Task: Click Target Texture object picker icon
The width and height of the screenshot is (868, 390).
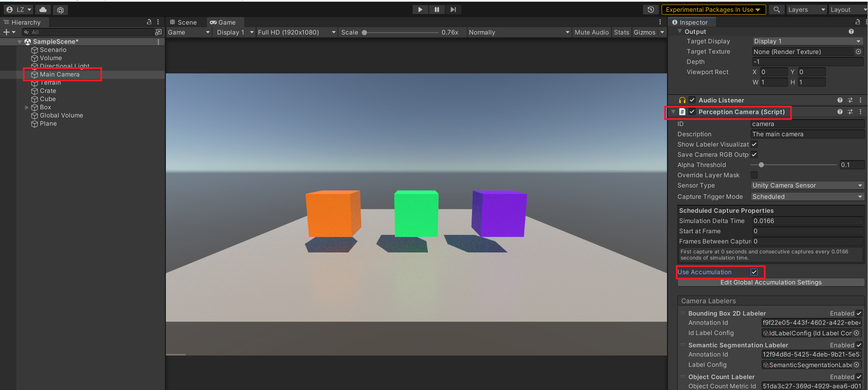Action: click(x=858, y=52)
